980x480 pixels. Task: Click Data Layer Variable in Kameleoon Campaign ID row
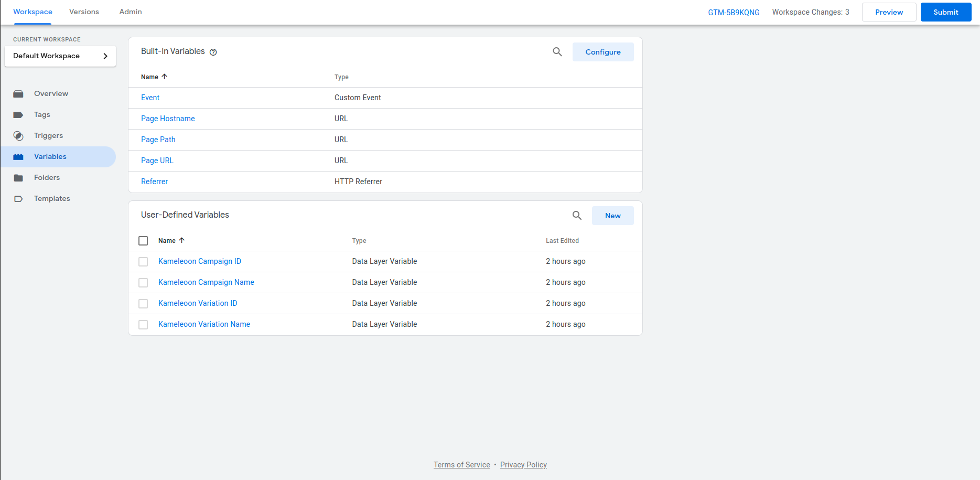click(384, 261)
